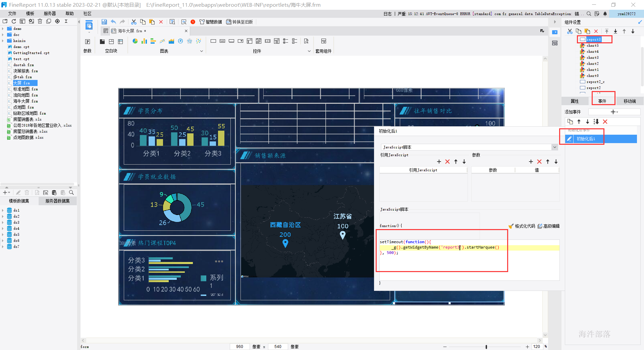The height and width of the screenshot is (350, 644).
Task: Open 决策报表.frm in file tree
Action: coord(25,71)
